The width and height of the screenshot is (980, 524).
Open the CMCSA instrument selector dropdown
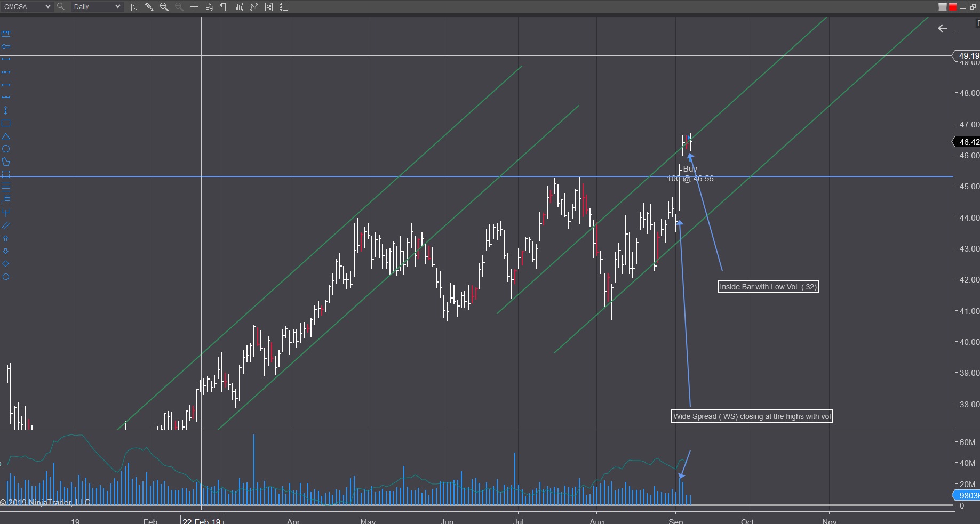(27, 6)
